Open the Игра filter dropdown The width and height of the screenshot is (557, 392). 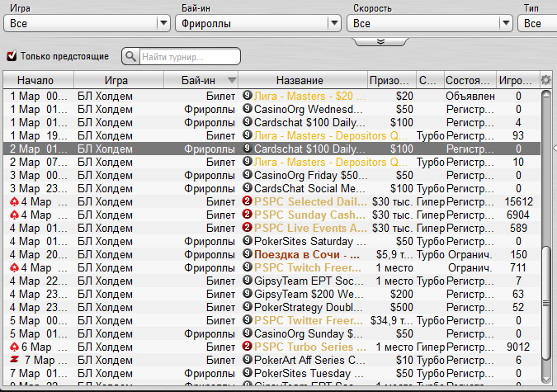point(87,23)
